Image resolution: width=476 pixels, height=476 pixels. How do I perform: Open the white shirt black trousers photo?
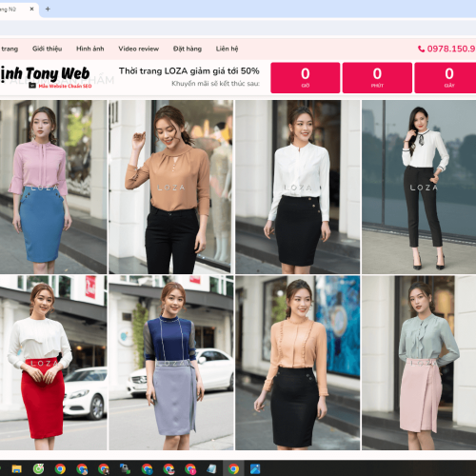pos(419,187)
